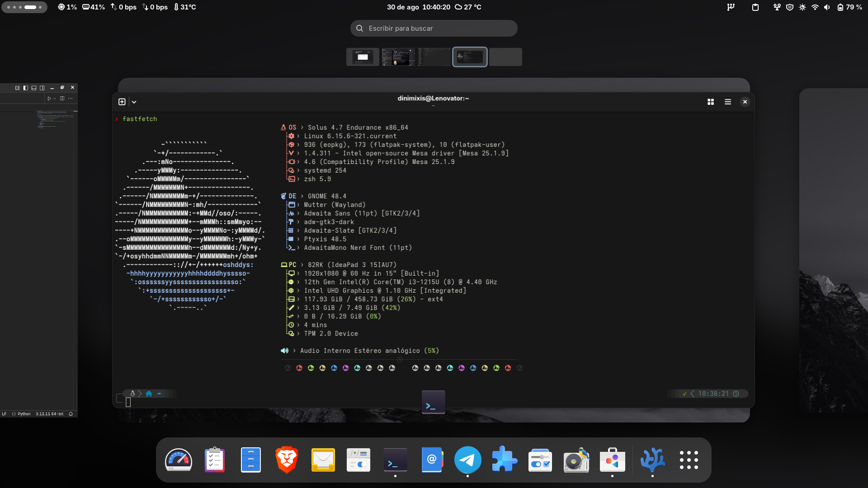868x488 pixels.
Task: Launch the clipboard checklist app from dock
Action: [215, 460]
